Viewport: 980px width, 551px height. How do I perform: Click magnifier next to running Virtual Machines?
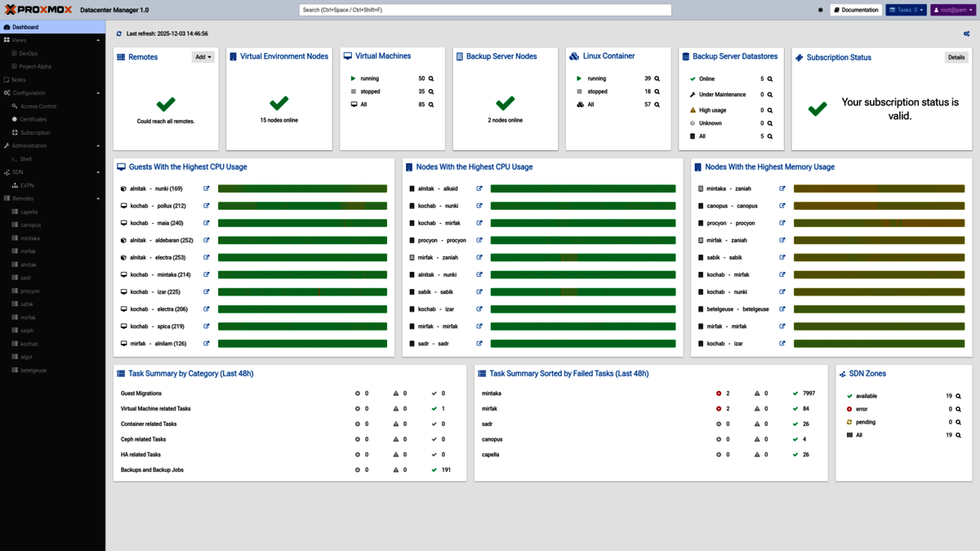[x=431, y=79]
